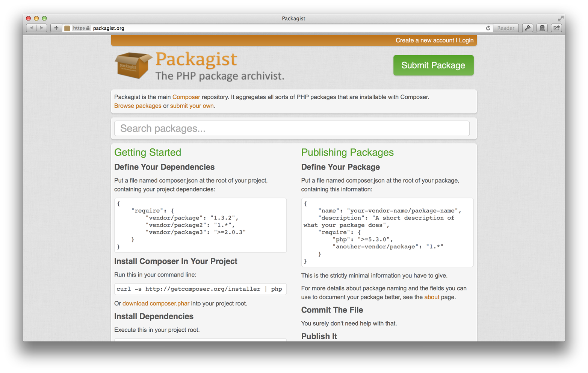Viewport: 588px width, 373px height.
Task: Enter fullscreen via the top-right arrows
Action: [561, 18]
